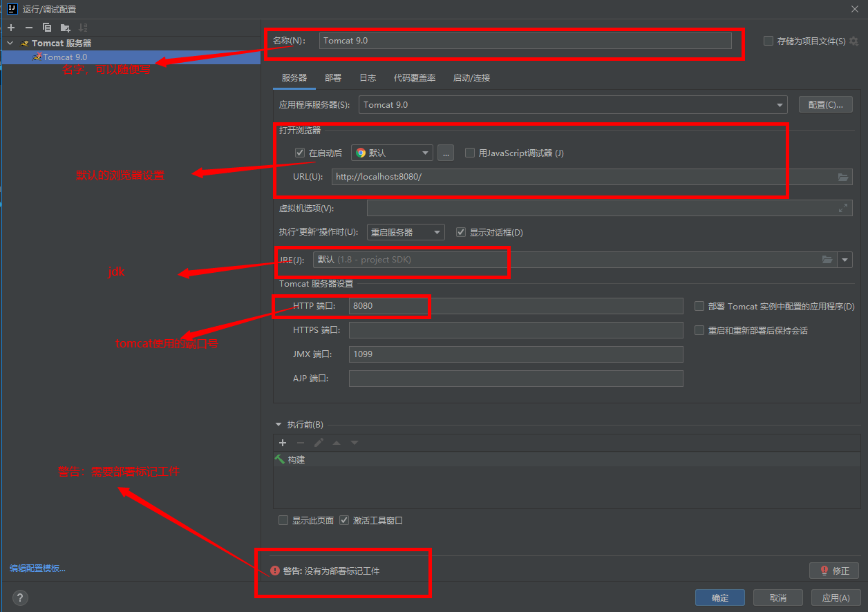This screenshot has height=612, width=868.
Task: Switch to the Server tab
Action: coord(294,78)
